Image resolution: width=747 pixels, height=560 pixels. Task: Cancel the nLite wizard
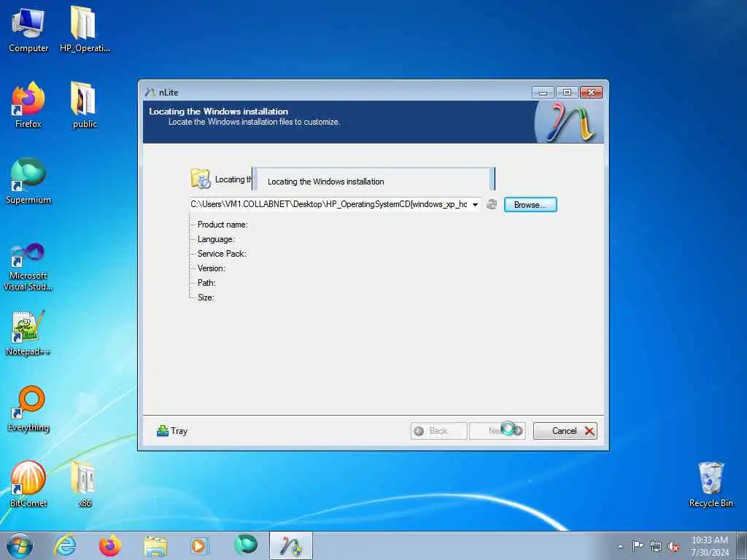pos(565,431)
